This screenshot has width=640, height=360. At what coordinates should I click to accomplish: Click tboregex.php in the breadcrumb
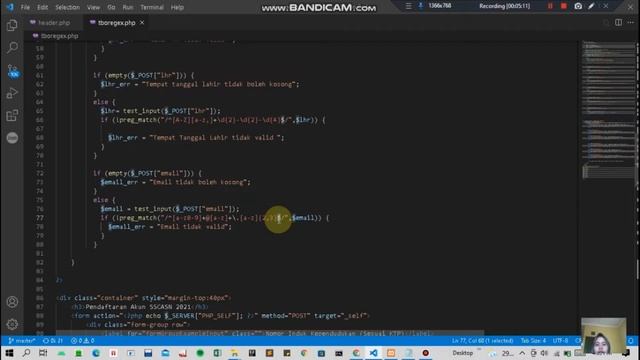click(x=60, y=36)
